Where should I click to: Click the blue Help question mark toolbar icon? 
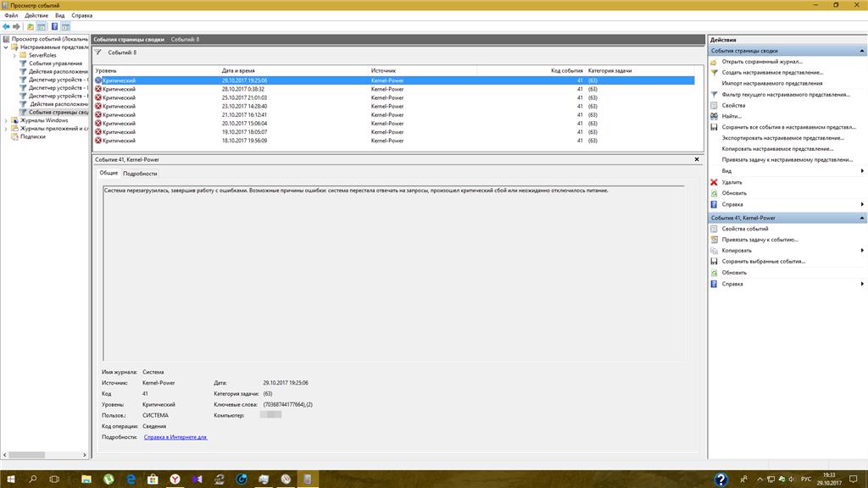coord(55,26)
